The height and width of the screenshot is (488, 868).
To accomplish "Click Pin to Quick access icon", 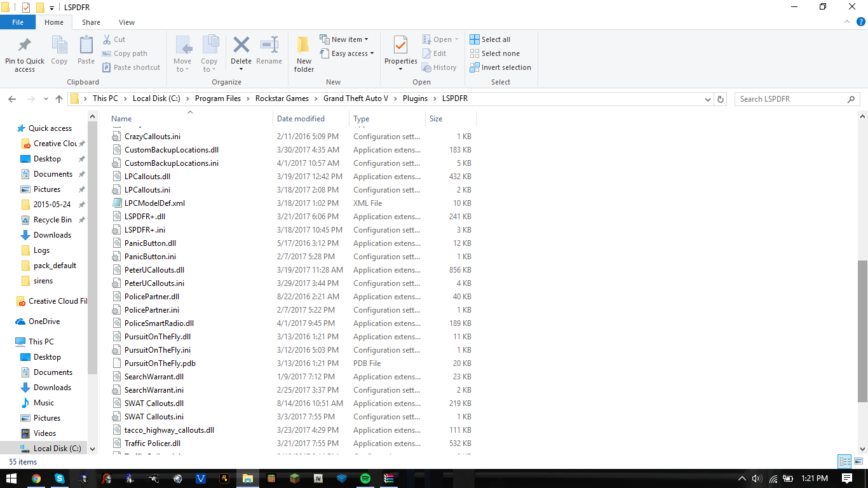I will (25, 46).
